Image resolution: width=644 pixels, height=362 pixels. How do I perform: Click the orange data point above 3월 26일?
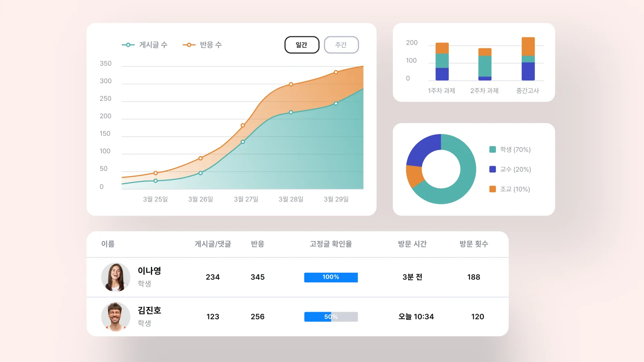pos(200,158)
